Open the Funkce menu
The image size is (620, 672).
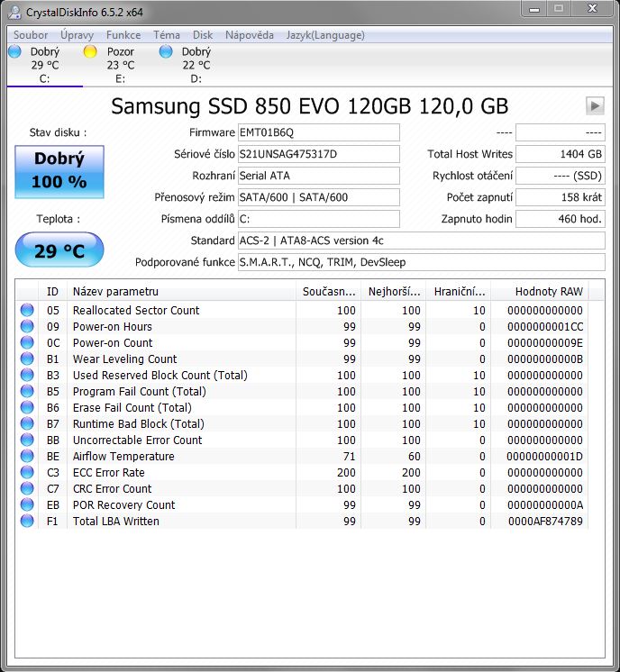click(123, 35)
